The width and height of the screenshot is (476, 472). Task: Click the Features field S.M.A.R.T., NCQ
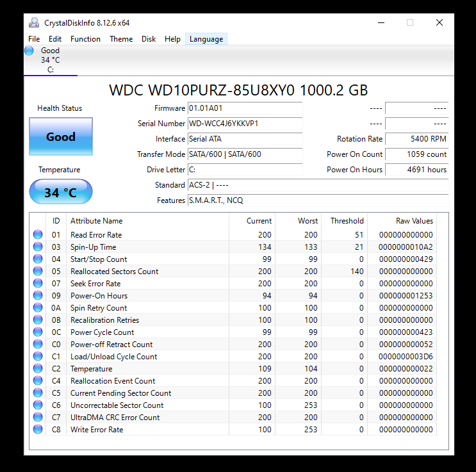coord(318,200)
